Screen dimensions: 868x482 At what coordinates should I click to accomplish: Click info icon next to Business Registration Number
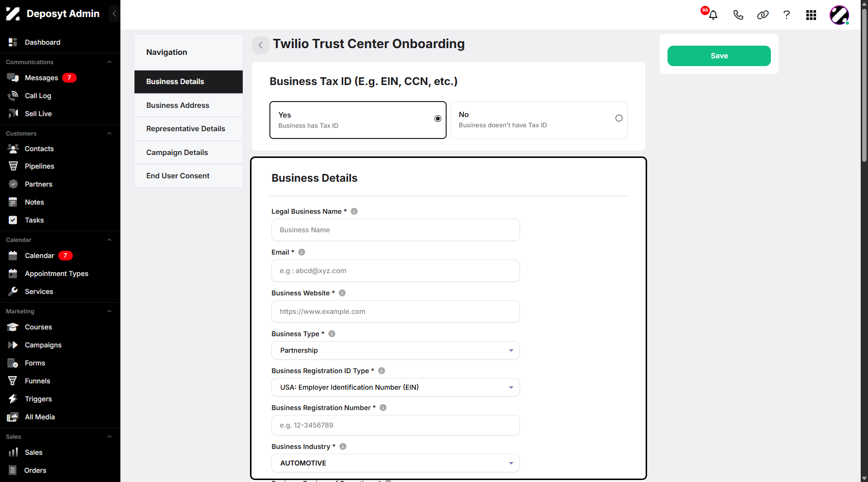pos(383,408)
